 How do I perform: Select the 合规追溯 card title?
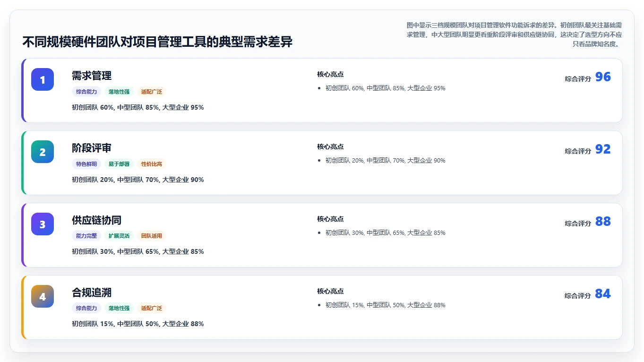[x=92, y=293]
